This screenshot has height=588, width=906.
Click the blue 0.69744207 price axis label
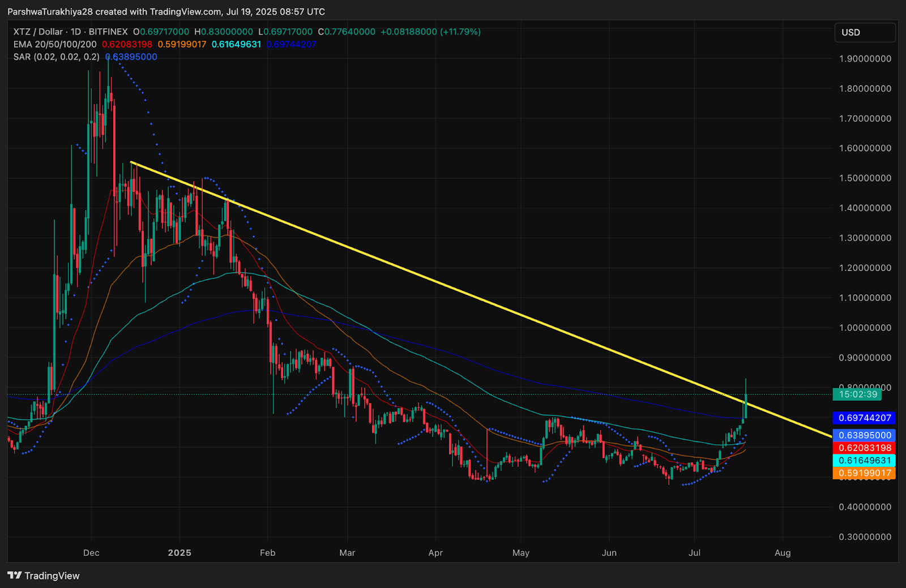(864, 418)
